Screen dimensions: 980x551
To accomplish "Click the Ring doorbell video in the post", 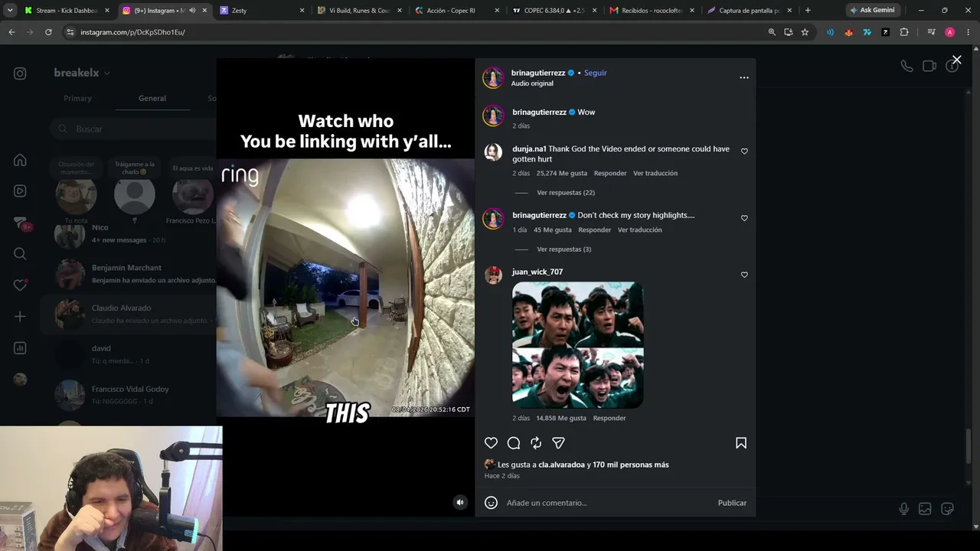I will [345, 288].
